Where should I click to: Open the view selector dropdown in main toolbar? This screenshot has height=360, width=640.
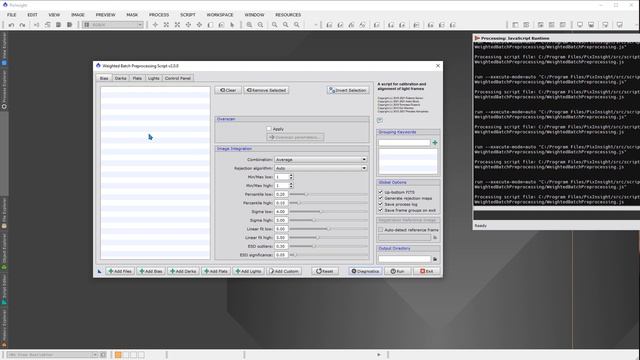(x=113, y=25)
